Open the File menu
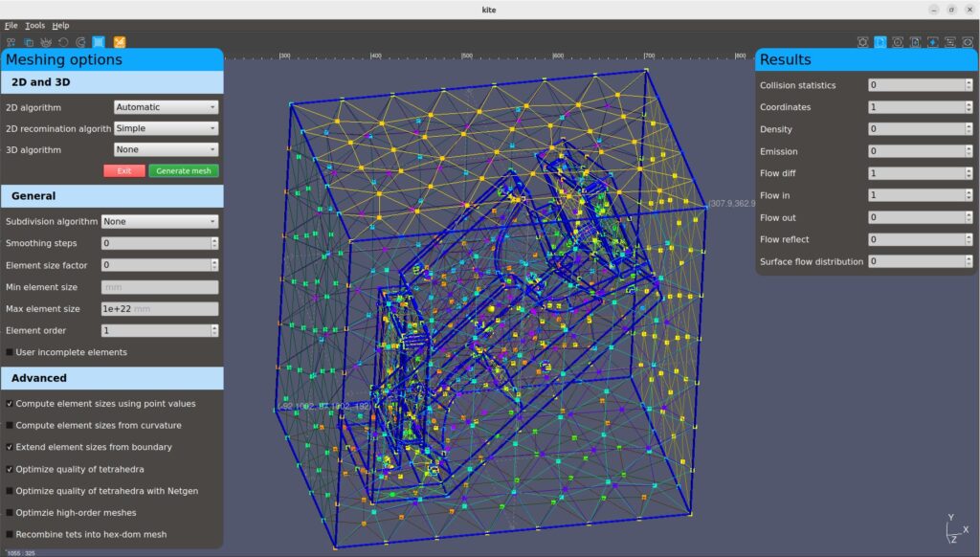The image size is (980, 557). tap(11, 26)
